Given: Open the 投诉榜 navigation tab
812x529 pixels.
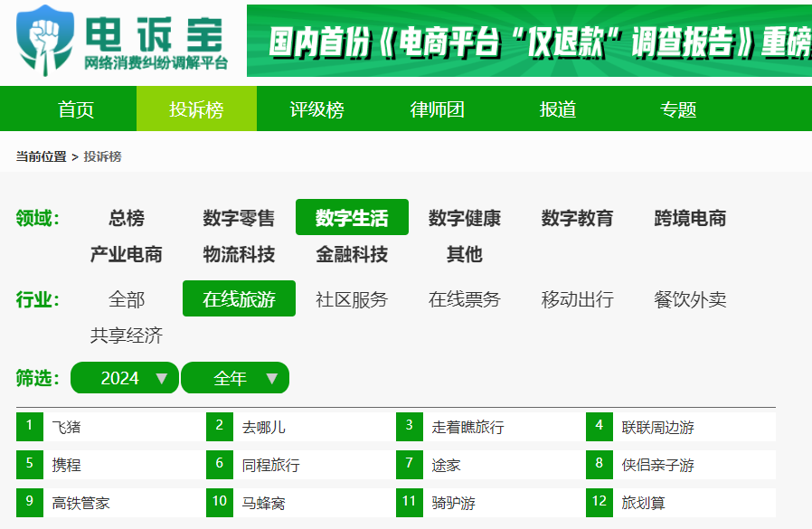Looking at the screenshot, I should pos(196,109).
